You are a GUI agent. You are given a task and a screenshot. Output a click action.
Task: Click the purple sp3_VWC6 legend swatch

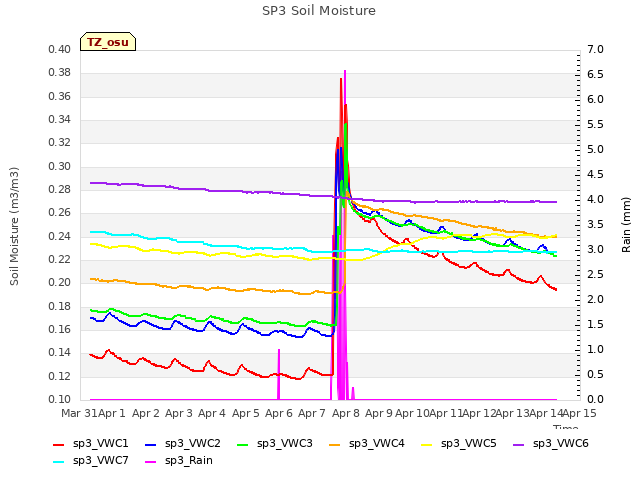pos(519,444)
